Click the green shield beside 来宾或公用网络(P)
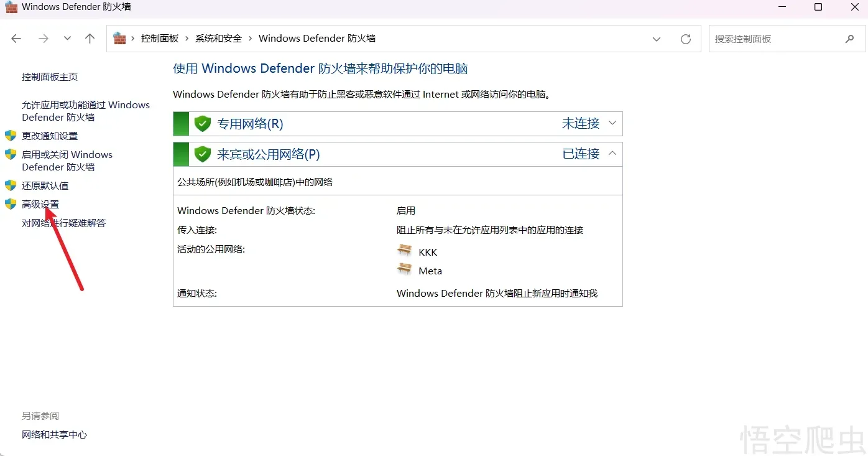Image resolution: width=868 pixels, height=456 pixels. pos(203,154)
